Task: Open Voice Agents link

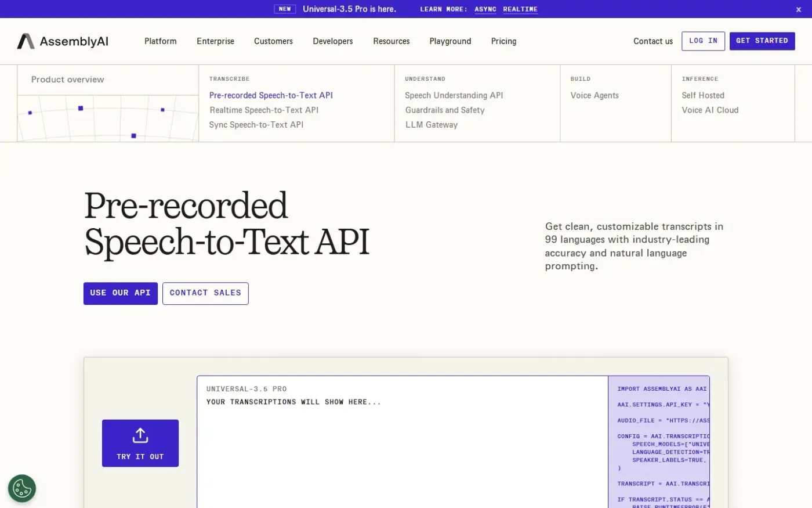Action: point(594,95)
